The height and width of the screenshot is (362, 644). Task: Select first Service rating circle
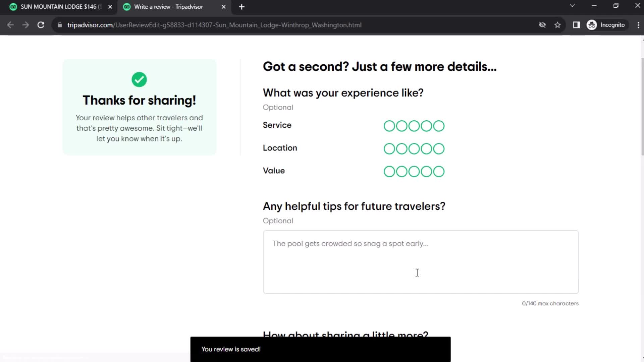(x=389, y=126)
